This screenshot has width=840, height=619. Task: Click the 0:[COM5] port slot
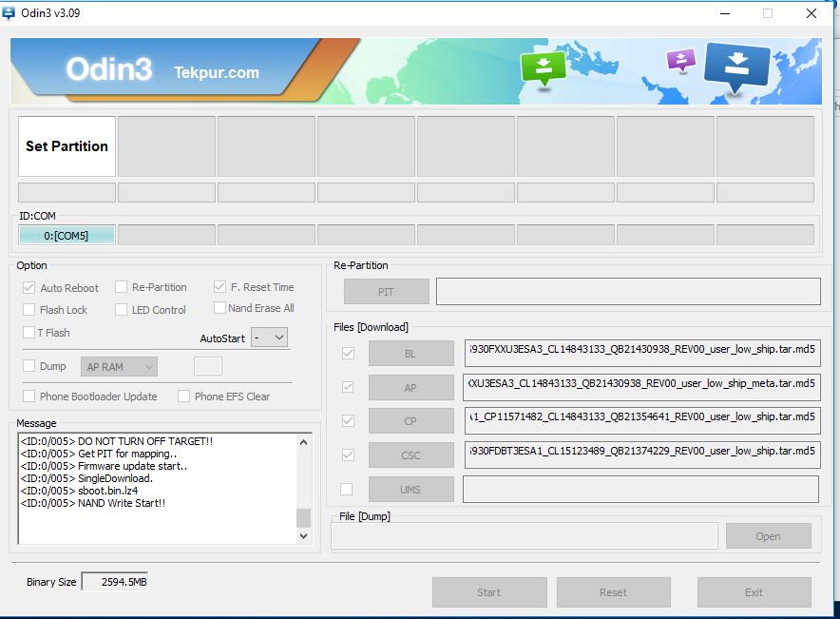[x=67, y=235]
